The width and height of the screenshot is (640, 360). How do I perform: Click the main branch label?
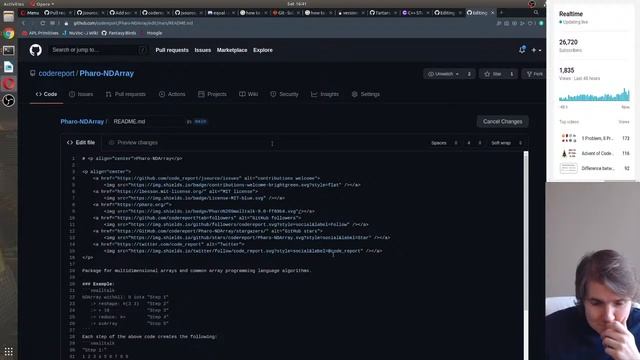(x=200, y=122)
